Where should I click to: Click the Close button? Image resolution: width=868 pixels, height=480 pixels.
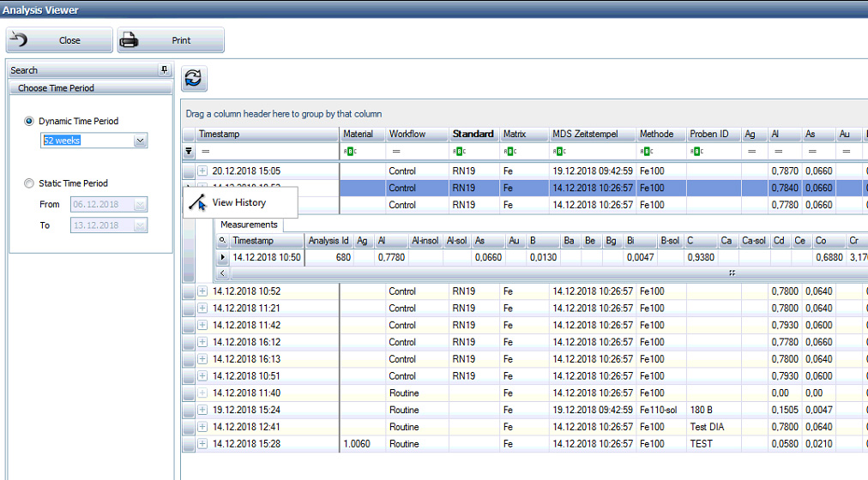59,40
